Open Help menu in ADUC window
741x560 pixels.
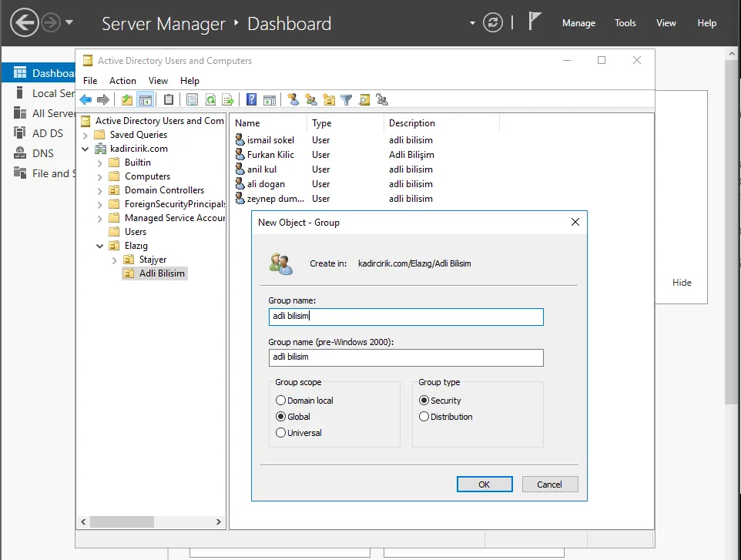point(189,81)
